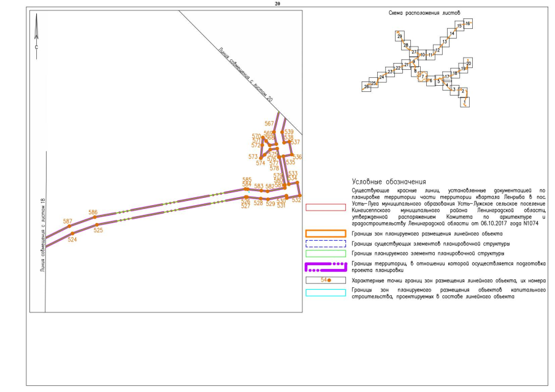Click boundary point label 587
The image size is (555, 392).
click(67, 221)
